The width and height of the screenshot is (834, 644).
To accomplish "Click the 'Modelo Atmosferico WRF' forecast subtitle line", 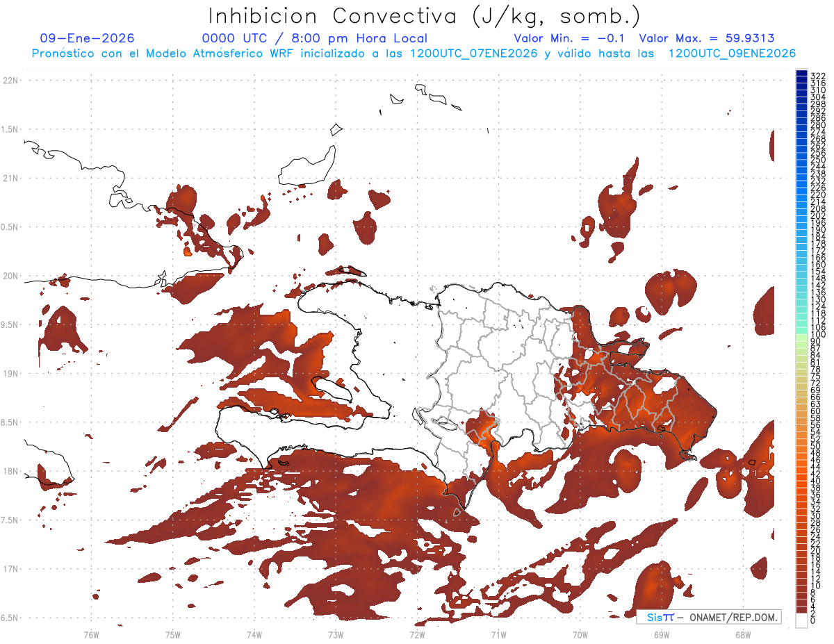I will pyautogui.click(x=414, y=53).
